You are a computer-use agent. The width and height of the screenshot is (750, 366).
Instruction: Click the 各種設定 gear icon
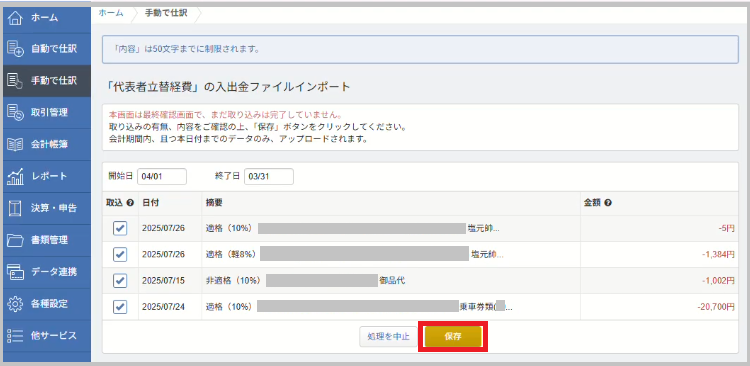click(15, 304)
